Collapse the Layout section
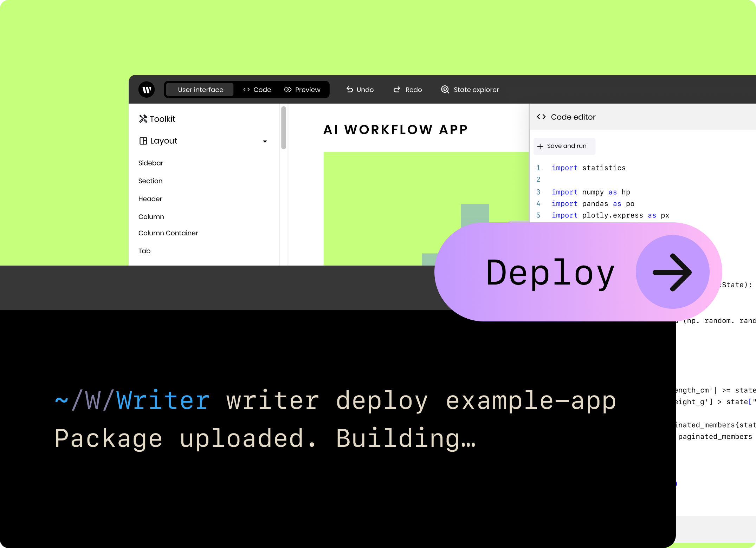Screen dimensions: 756x548 pyautogui.click(x=265, y=141)
